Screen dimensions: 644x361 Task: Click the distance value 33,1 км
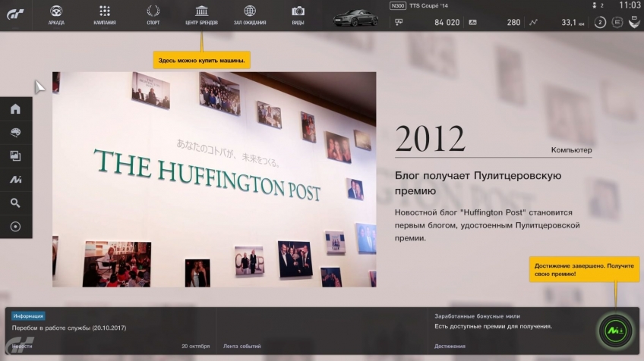573,23
